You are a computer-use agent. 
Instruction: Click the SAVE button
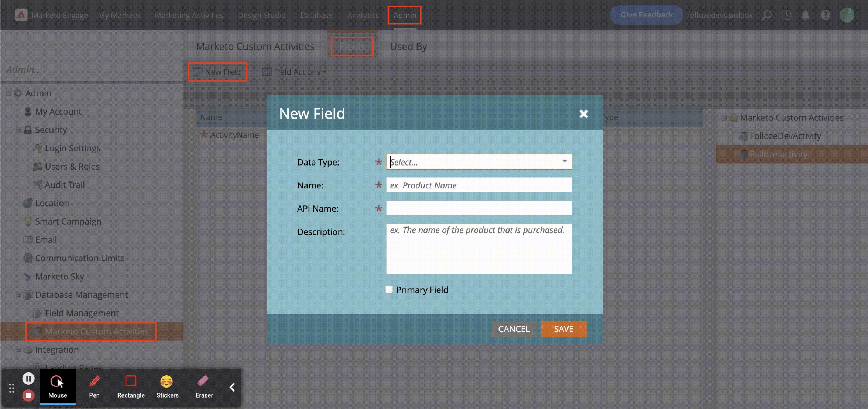(x=564, y=329)
